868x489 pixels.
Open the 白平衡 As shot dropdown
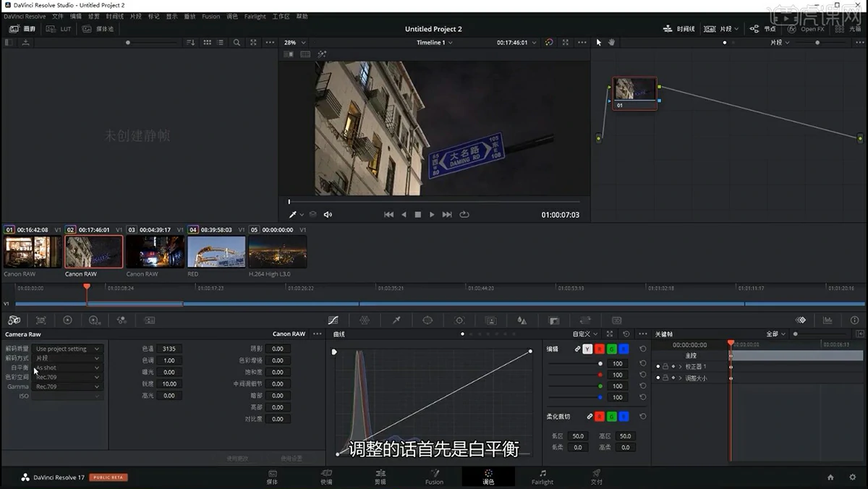(68, 367)
